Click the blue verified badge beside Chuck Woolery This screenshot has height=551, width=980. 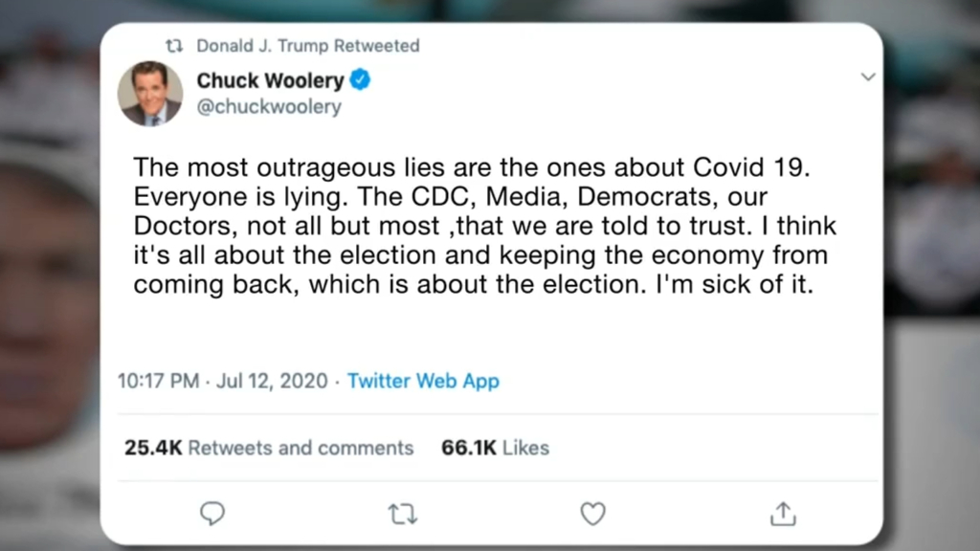coord(360,80)
